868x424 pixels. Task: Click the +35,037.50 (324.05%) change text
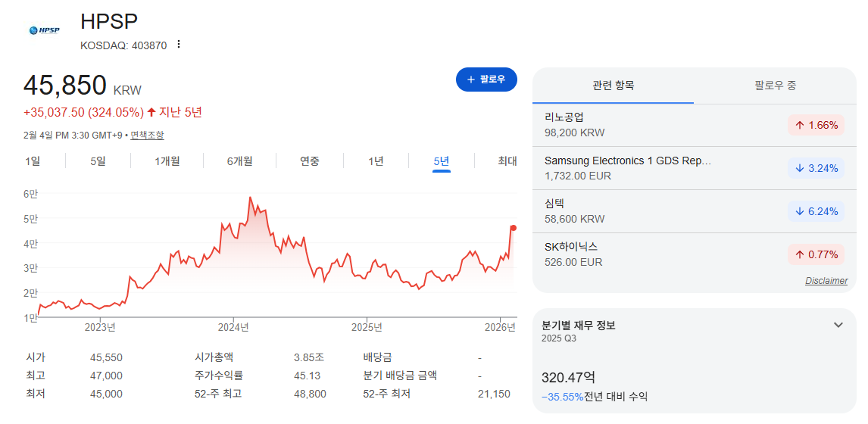(x=83, y=112)
